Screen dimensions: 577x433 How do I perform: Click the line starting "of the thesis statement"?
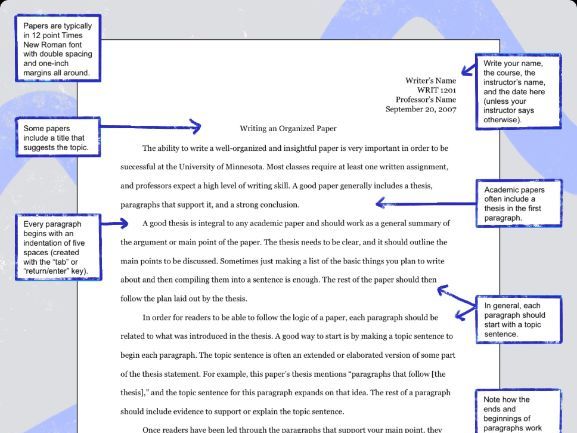coord(283,374)
